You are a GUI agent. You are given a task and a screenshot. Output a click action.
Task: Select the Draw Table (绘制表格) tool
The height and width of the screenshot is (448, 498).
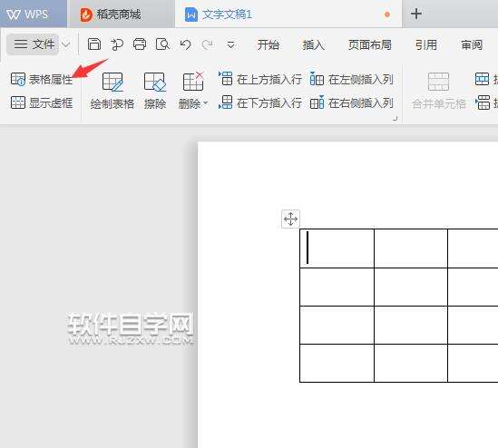(x=112, y=91)
